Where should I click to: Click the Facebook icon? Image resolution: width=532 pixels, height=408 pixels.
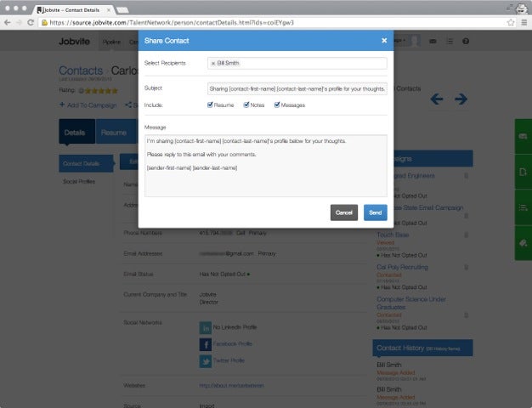206,344
